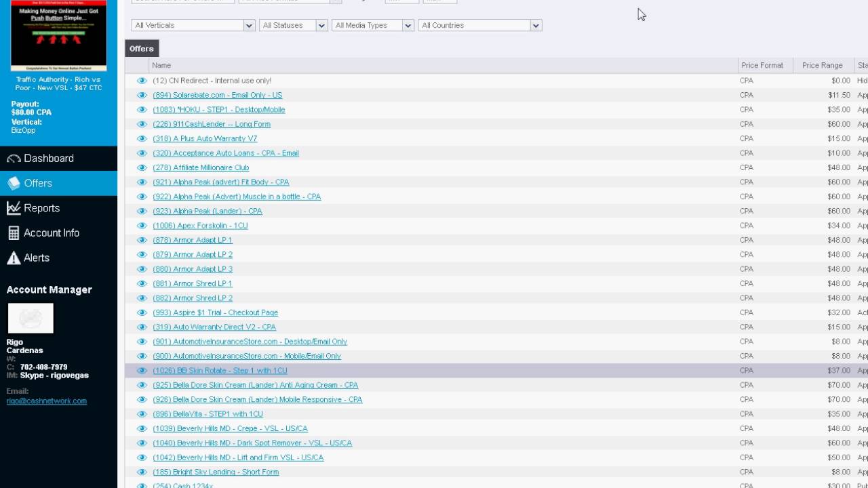868x488 pixels.
Task: Click the Reports chart icon
Action: [x=14, y=208]
